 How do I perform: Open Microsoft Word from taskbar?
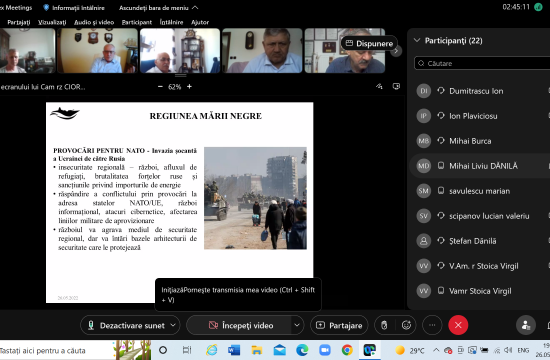[x=234, y=350]
